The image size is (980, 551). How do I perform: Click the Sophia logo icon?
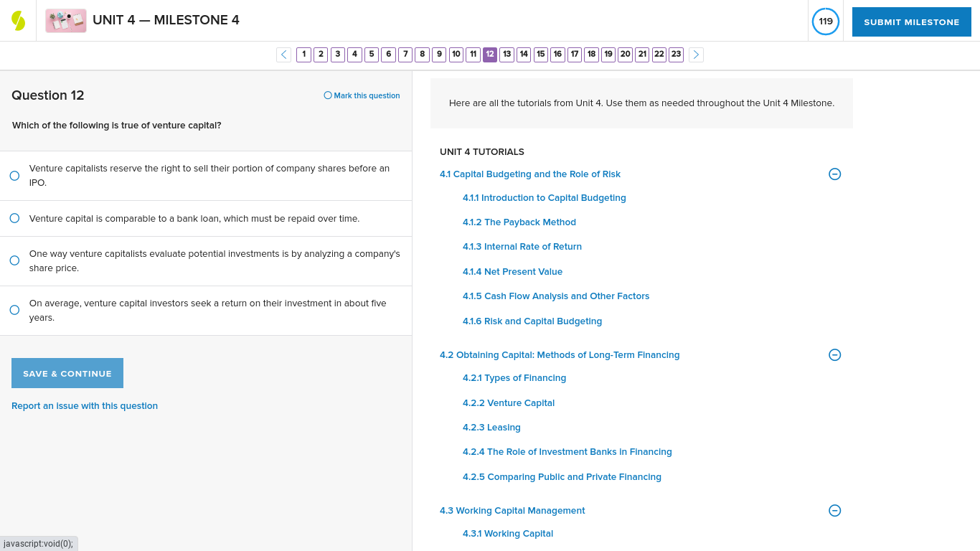[18, 19]
